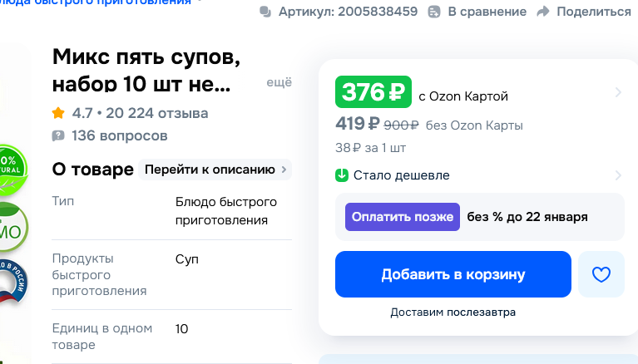Click the green 376 ₽ price badge

pyautogui.click(x=373, y=93)
